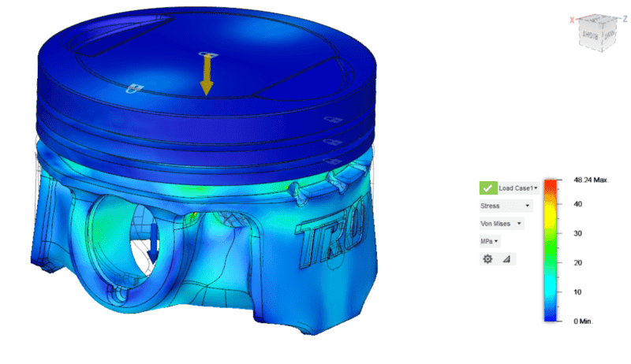Click the RIGHT face of the ViewCube

(x=590, y=35)
